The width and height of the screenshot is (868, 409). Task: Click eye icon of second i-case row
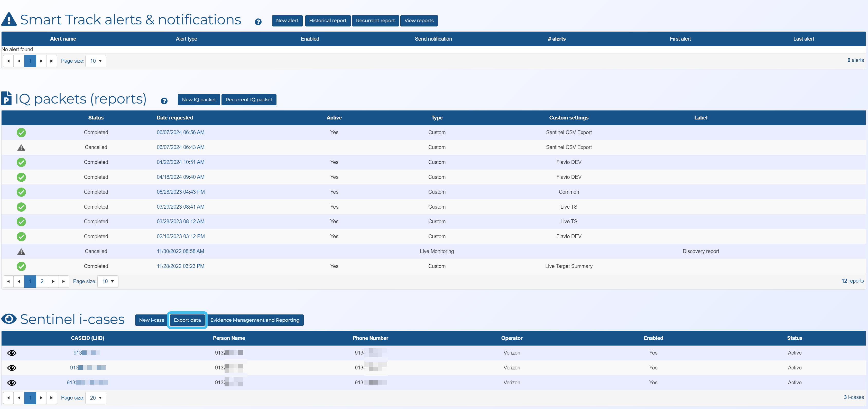coord(12,368)
